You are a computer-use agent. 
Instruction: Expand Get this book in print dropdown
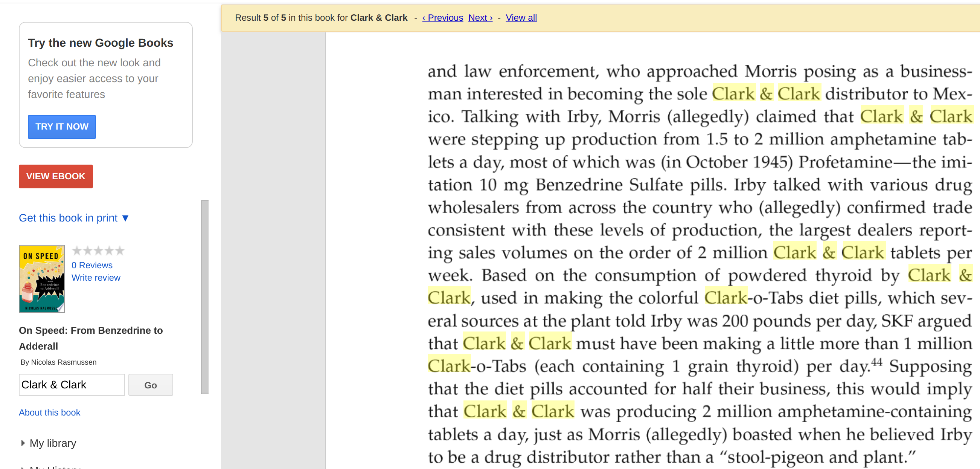74,218
